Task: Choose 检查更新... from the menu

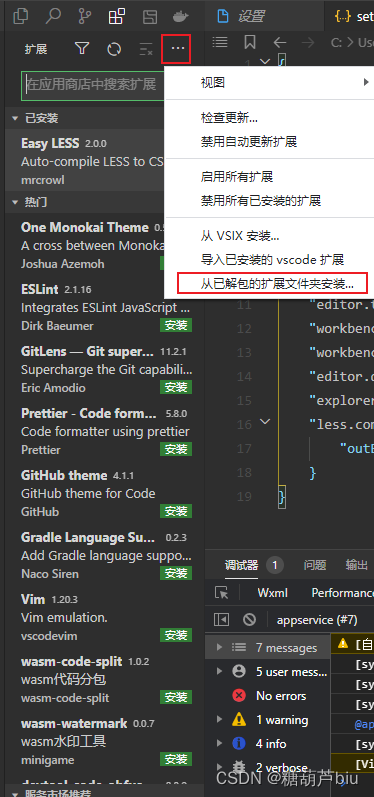Action: coord(269,118)
